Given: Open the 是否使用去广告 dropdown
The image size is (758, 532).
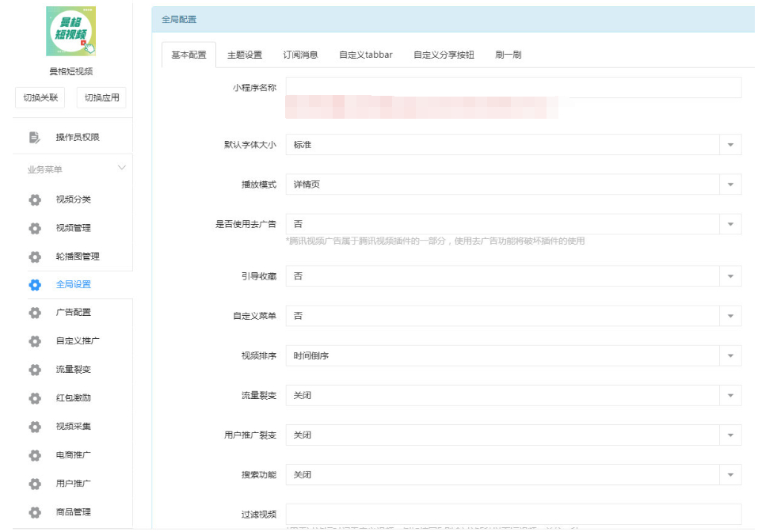Looking at the screenshot, I should click(513, 224).
